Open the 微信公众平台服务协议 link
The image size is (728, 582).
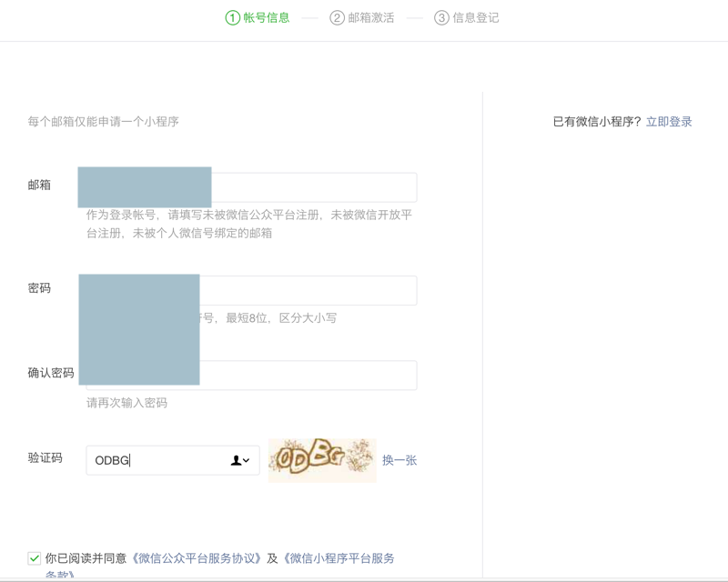point(197,558)
